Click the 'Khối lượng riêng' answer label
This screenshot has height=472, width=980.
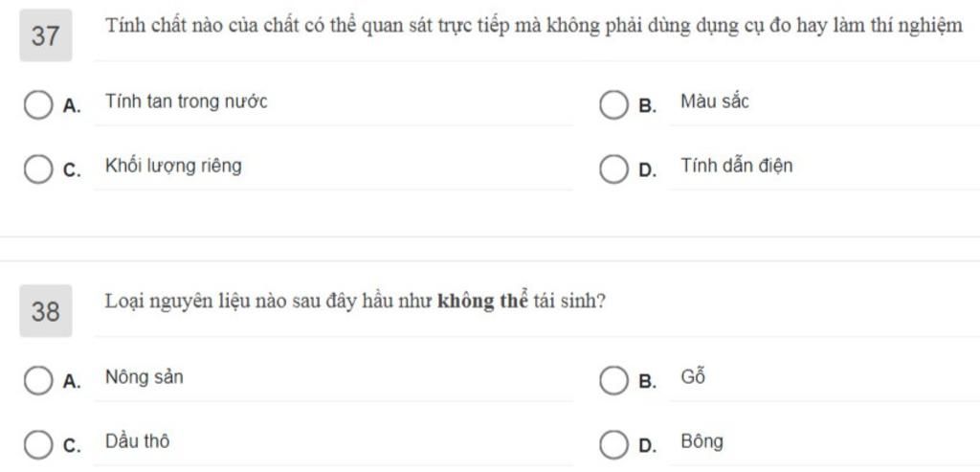point(173,167)
